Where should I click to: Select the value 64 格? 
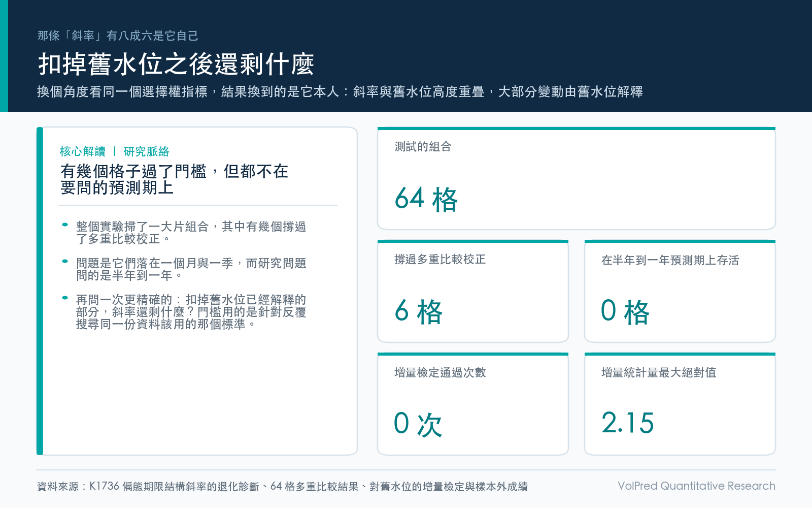426,199
